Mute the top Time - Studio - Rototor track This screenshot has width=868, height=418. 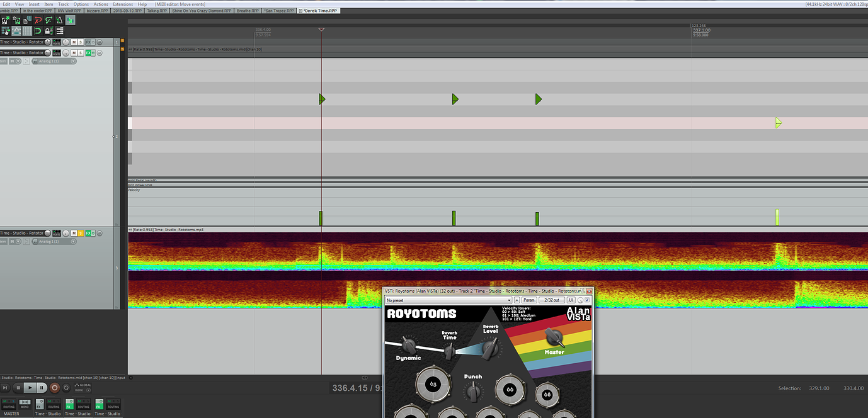74,42
